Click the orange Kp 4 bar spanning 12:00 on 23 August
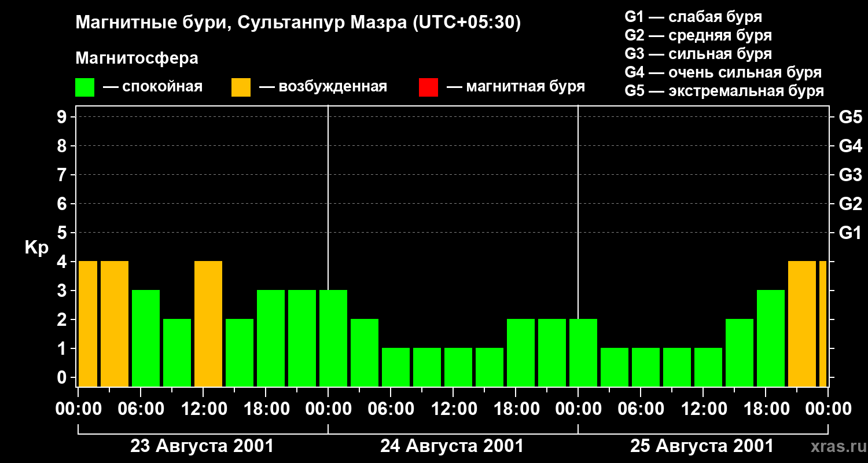 point(208,324)
